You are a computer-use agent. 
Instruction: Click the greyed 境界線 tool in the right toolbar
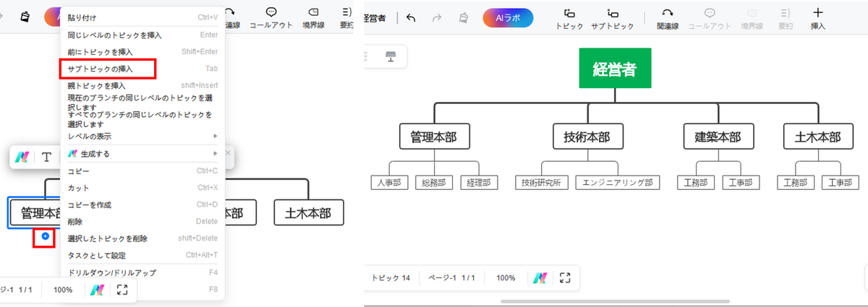(x=752, y=19)
